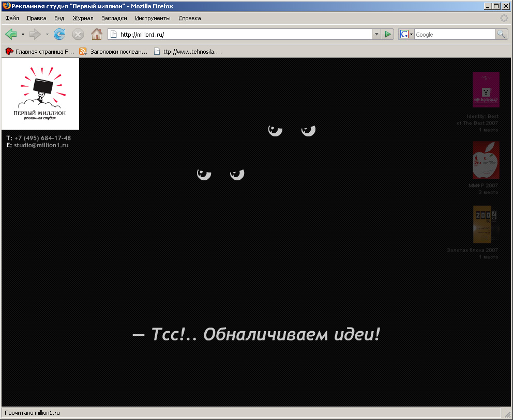The image size is (513, 420).
Task: Click the Первый Миллион studio logo
Action: (40, 94)
